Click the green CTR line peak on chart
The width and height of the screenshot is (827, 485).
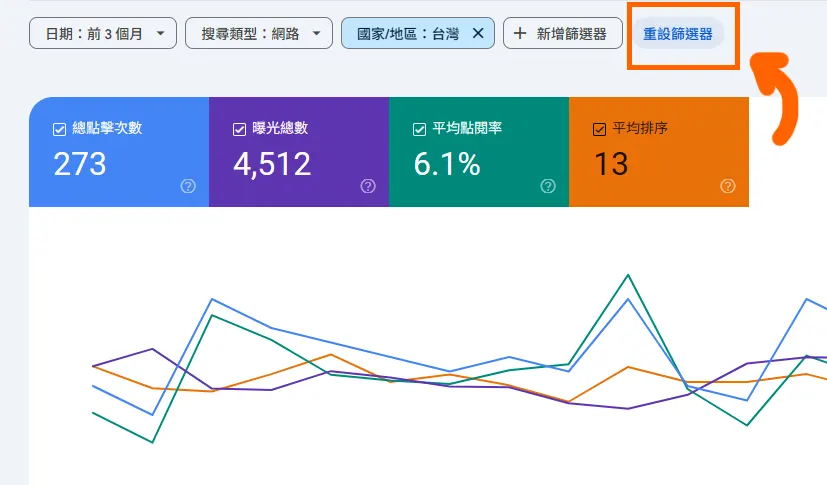click(628, 275)
